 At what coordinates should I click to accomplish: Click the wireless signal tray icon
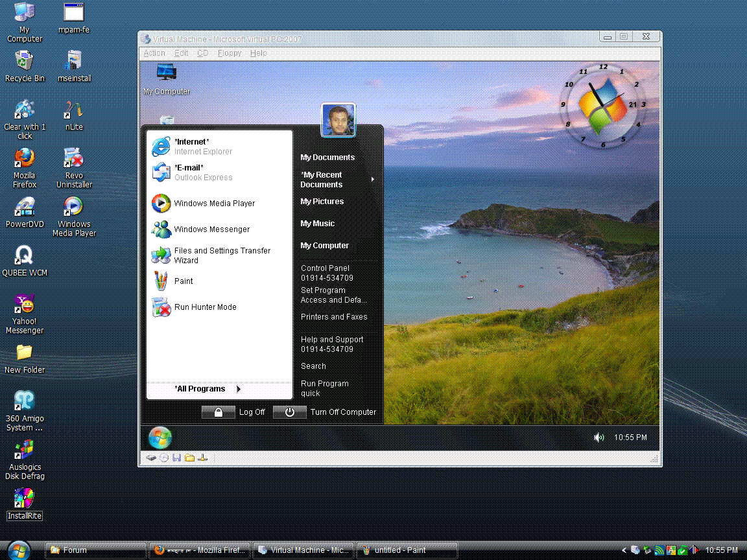[659, 550]
